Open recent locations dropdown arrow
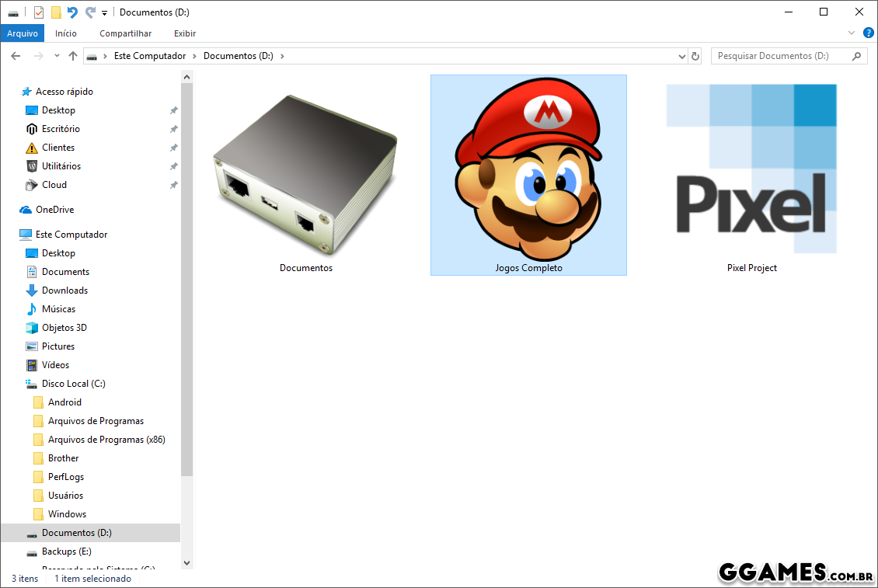Image resolution: width=878 pixels, height=588 pixels. point(57,56)
